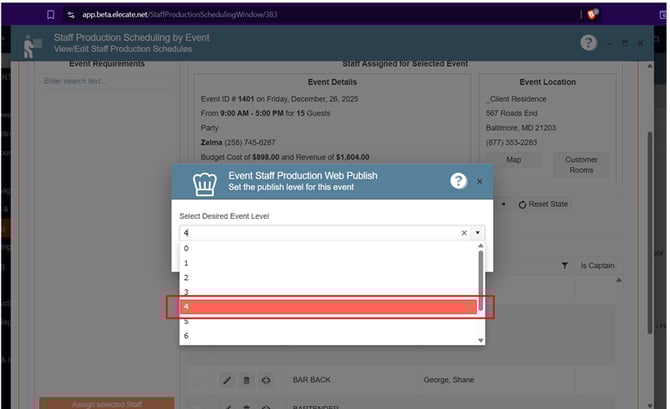Clear the selected event level with X
670x409 pixels.
[464, 232]
